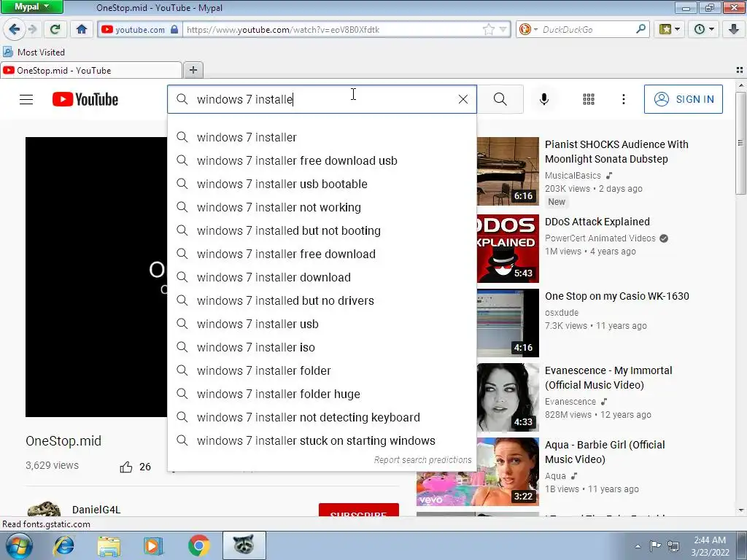This screenshot has width=747, height=560.
Task: Pick 'windows 7 installer folder huge' suggestion
Action: pyautogui.click(x=322, y=394)
